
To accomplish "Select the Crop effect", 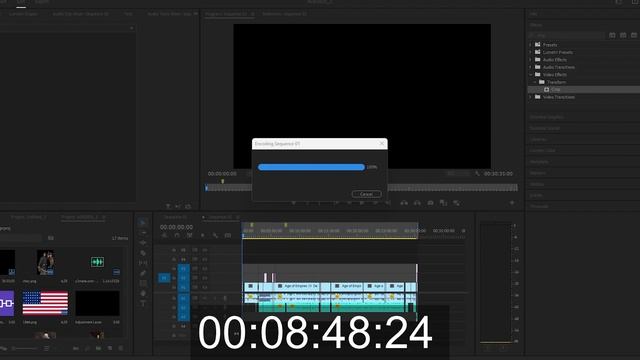I will pyautogui.click(x=556, y=89).
